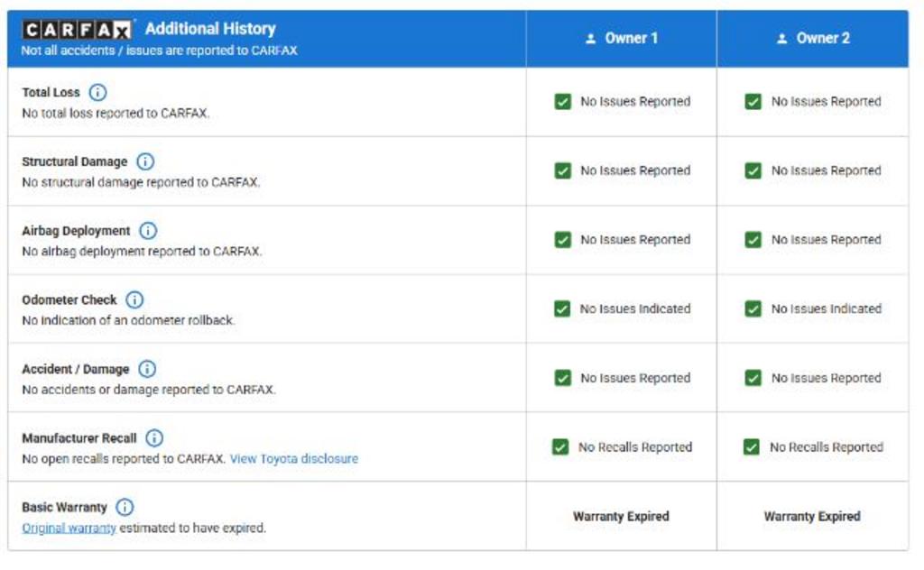
Task: Click Owner 1 Total Loss 'No Issues Reported' text
Action: [635, 102]
